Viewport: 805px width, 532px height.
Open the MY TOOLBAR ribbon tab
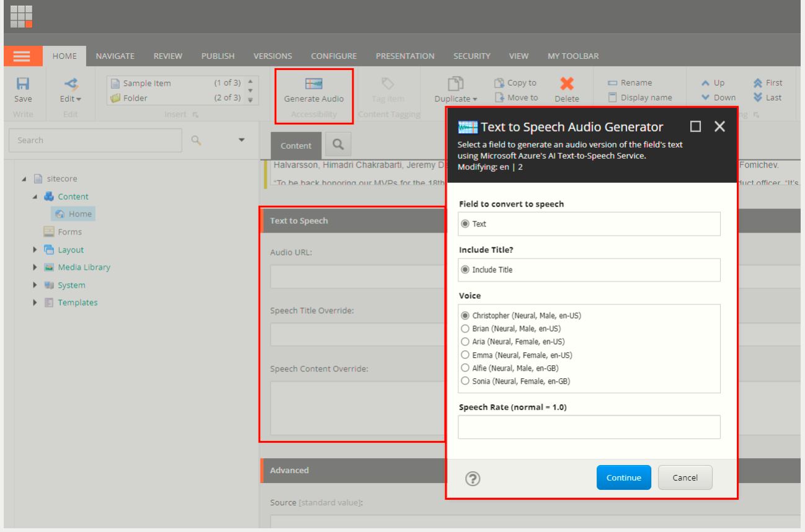click(573, 56)
